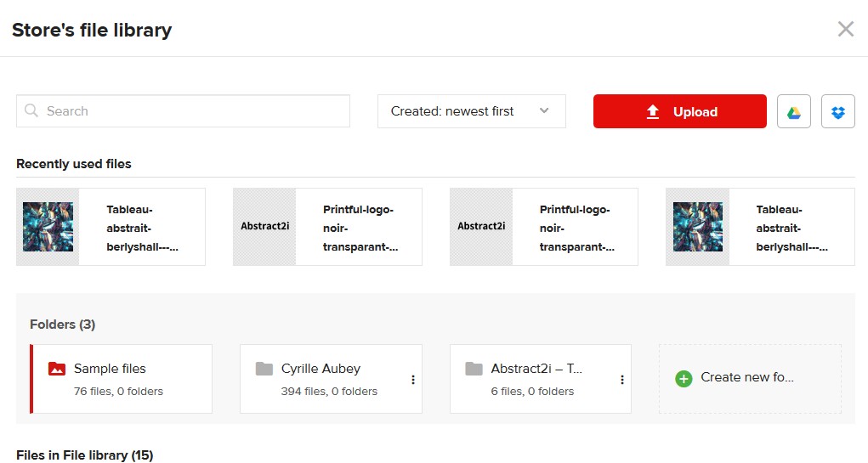Open the Sample files folder
Image resolution: width=868 pixels, height=463 pixels.
[x=122, y=379]
